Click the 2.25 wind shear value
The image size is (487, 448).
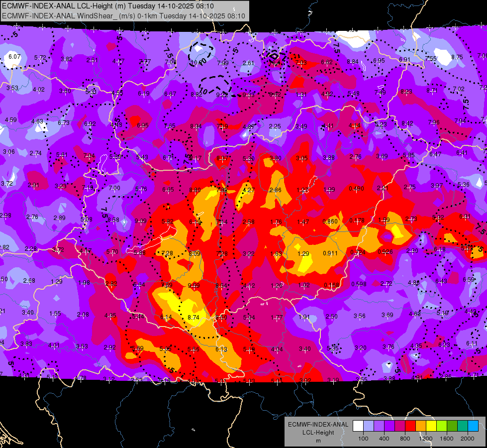tap(275, 126)
